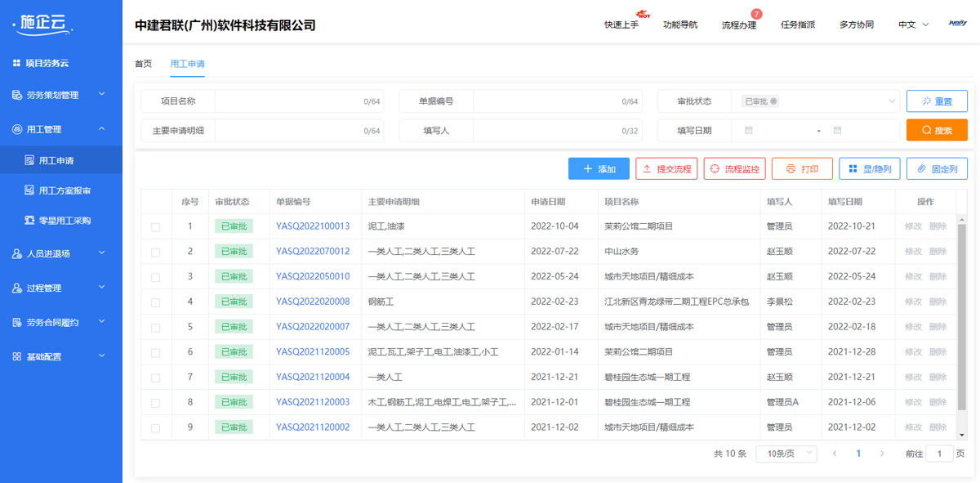
Task: Click the 施企云 logo
Action: click(x=43, y=25)
